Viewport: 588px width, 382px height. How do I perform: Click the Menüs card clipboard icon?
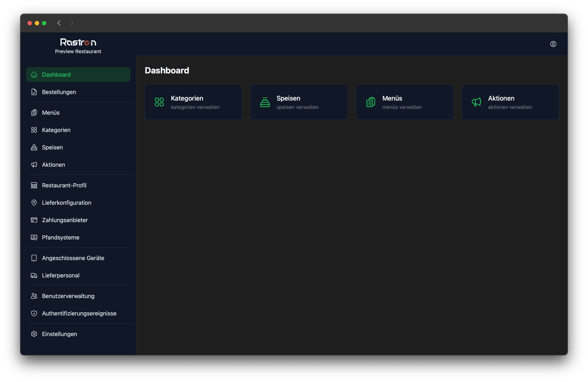(371, 102)
